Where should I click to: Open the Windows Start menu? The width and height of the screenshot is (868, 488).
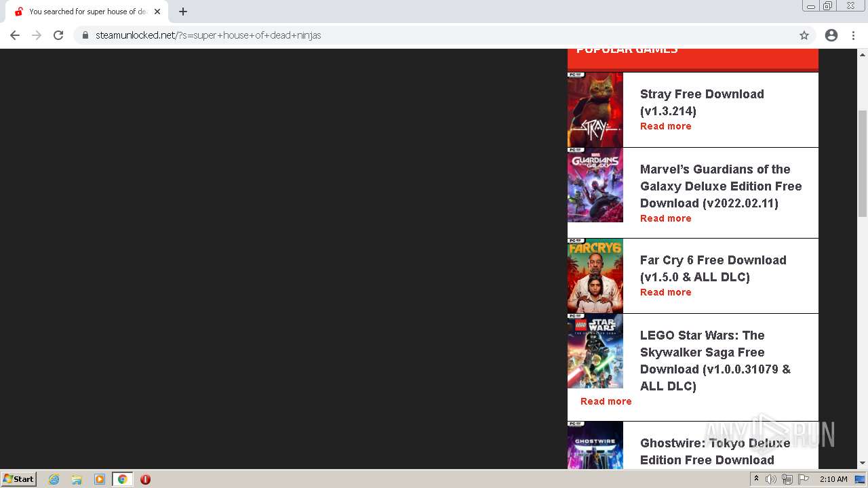(19, 479)
